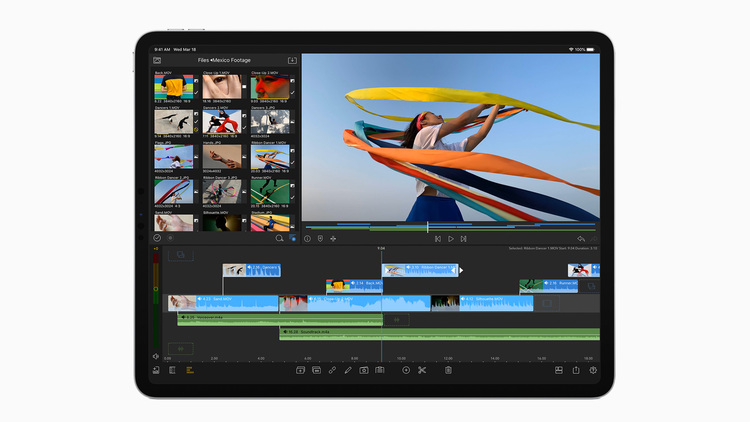Viewport: 750px width, 422px height.
Task: Pick the Stadium.JPG thumbnail
Action: (x=270, y=223)
